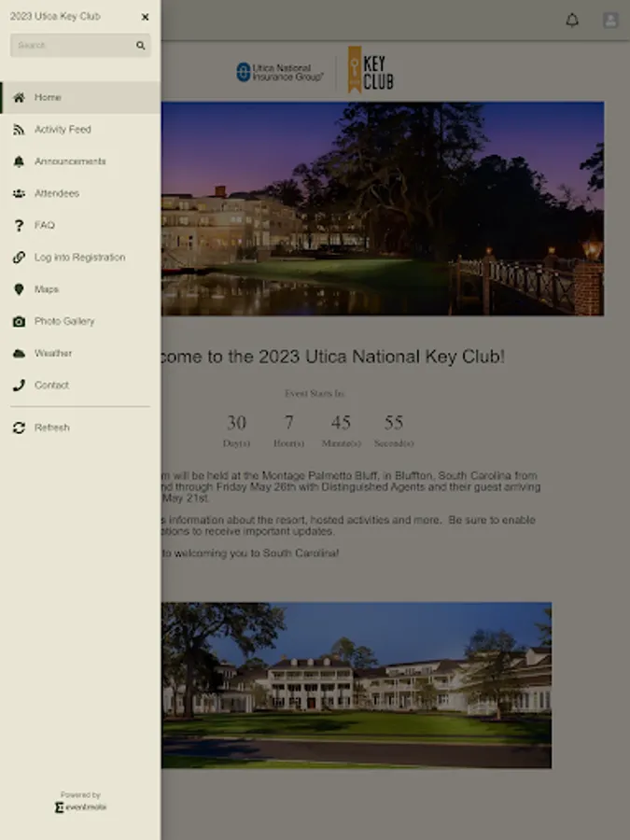Click the Refresh arrows icon

(19, 427)
